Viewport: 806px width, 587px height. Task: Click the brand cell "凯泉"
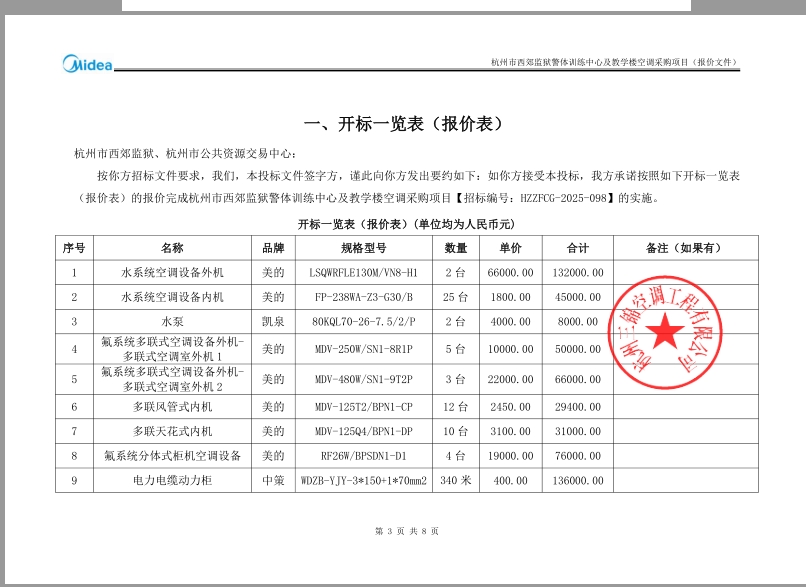click(x=273, y=322)
